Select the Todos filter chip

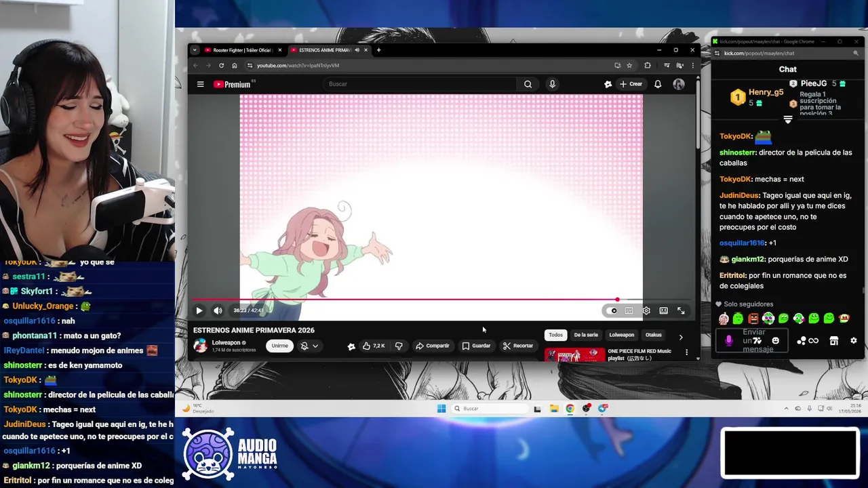pos(555,335)
